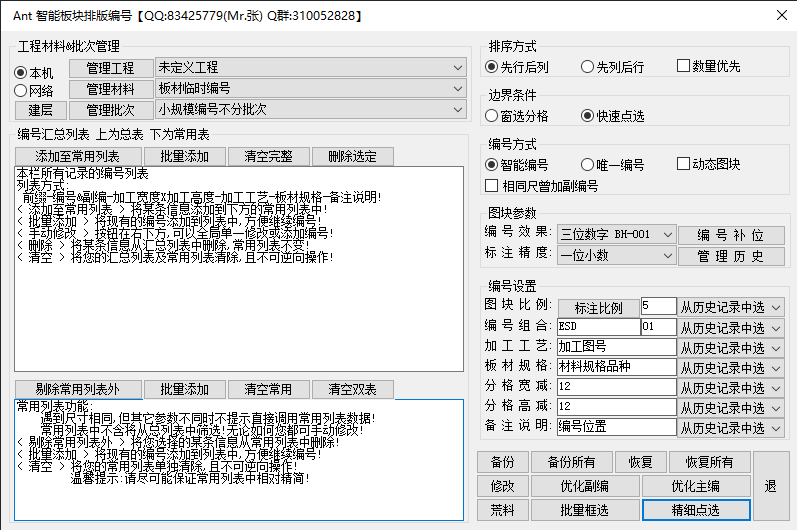The width and height of the screenshot is (797, 530).
Task: Click the 管理工程 button
Action: tap(109, 68)
